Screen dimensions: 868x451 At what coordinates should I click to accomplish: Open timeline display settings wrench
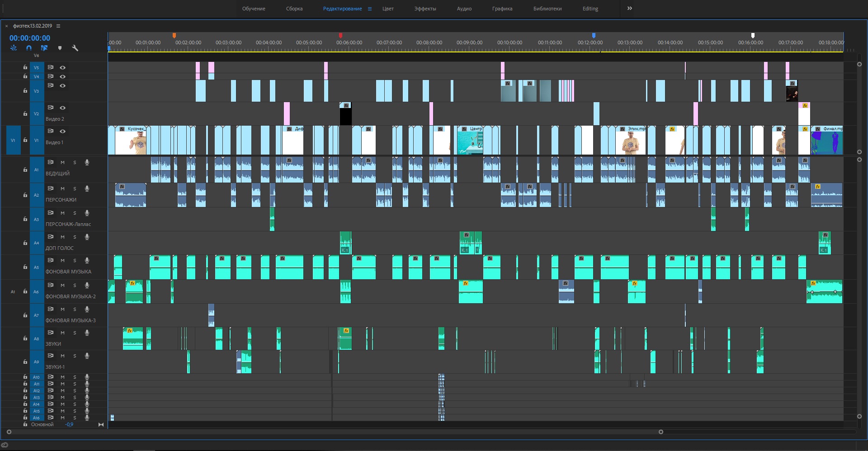[75, 48]
